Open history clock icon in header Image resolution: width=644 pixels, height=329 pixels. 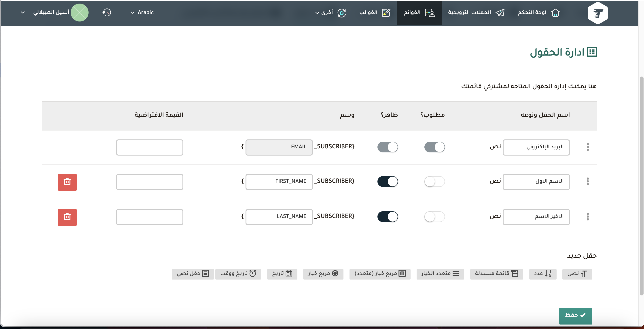point(106,12)
